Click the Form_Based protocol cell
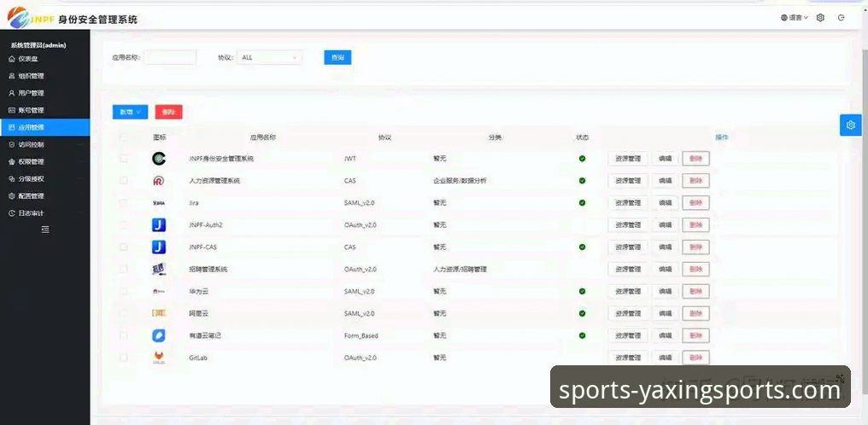Screen dimensions: 868x425 pos(361,335)
